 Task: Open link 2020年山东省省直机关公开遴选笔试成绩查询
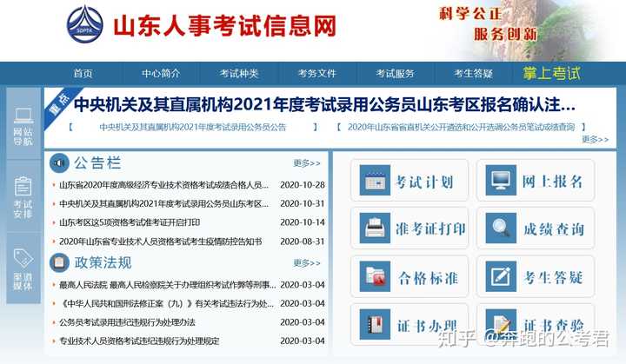[x=461, y=128]
